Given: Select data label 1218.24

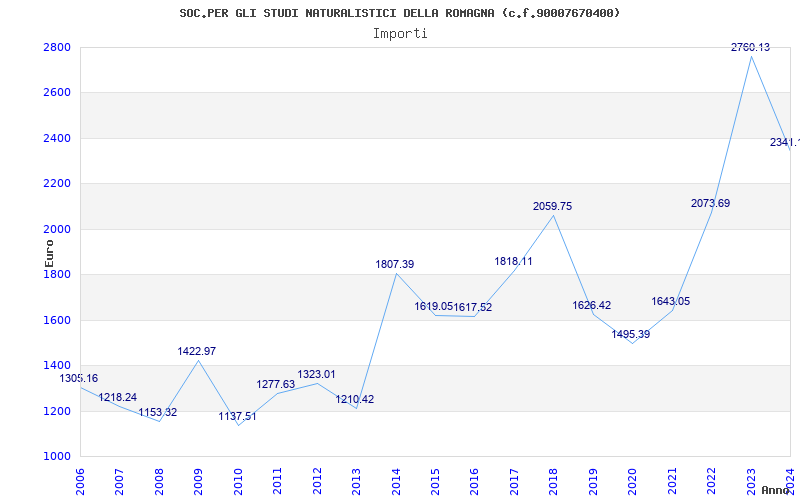Looking at the screenshot, I should pos(117,397).
